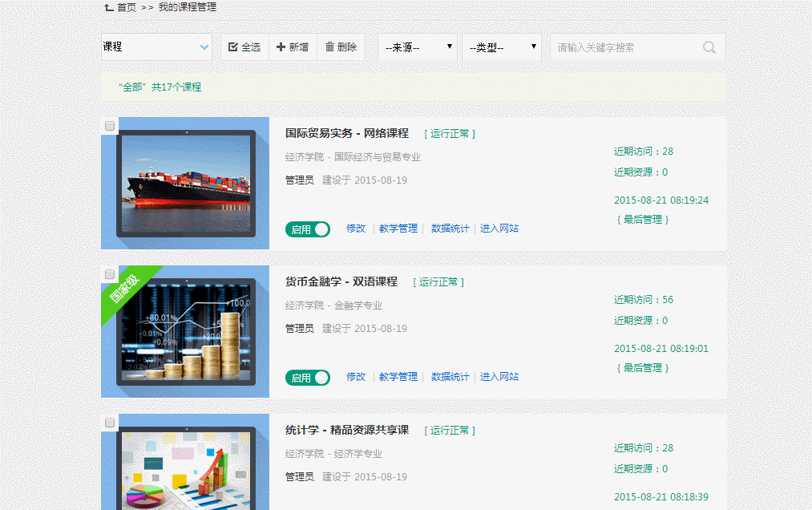
Task: Tick checkbox for 货币金融学 course
Action: [110, 274]
